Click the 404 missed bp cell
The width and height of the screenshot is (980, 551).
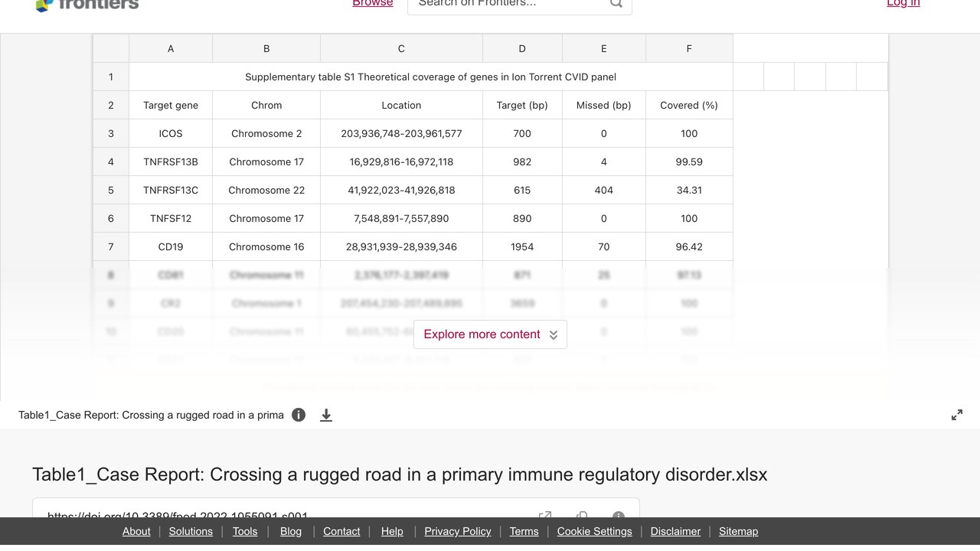coord(604,190)
